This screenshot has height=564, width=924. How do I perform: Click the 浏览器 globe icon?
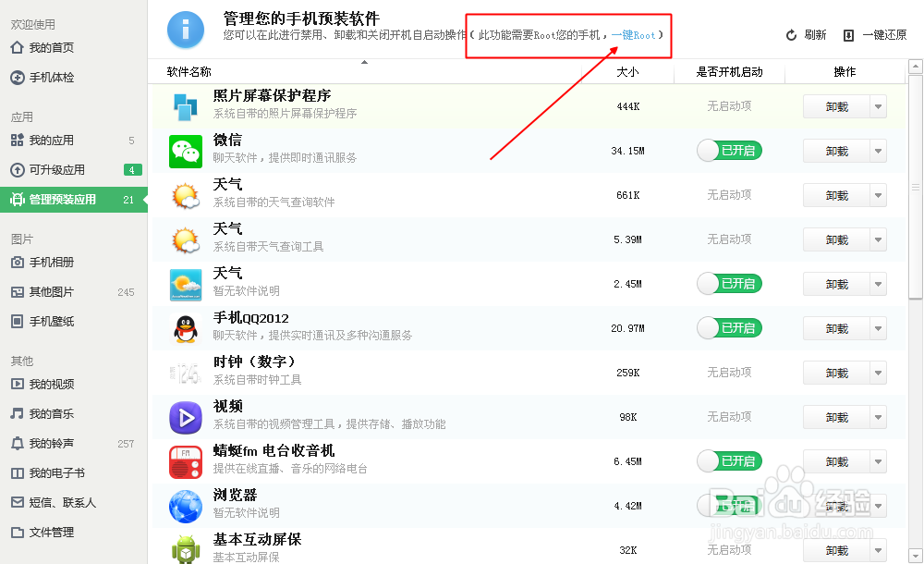click(186, 506)
